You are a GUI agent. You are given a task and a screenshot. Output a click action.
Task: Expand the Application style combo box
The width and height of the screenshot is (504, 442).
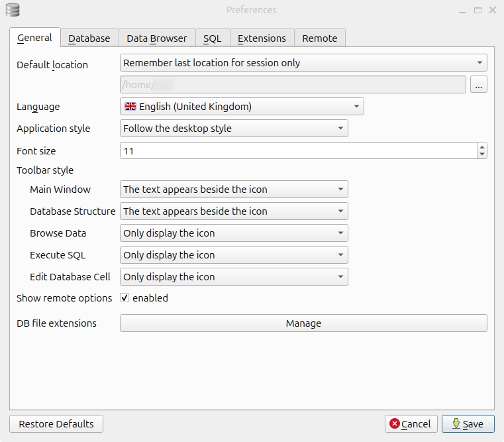[234, 129]
